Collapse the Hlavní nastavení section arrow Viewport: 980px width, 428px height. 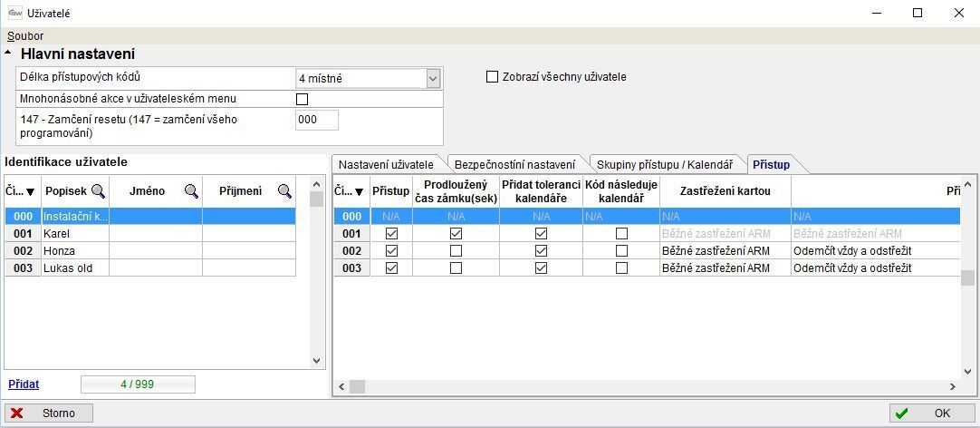pyautogui.click(x=9, y=55)
